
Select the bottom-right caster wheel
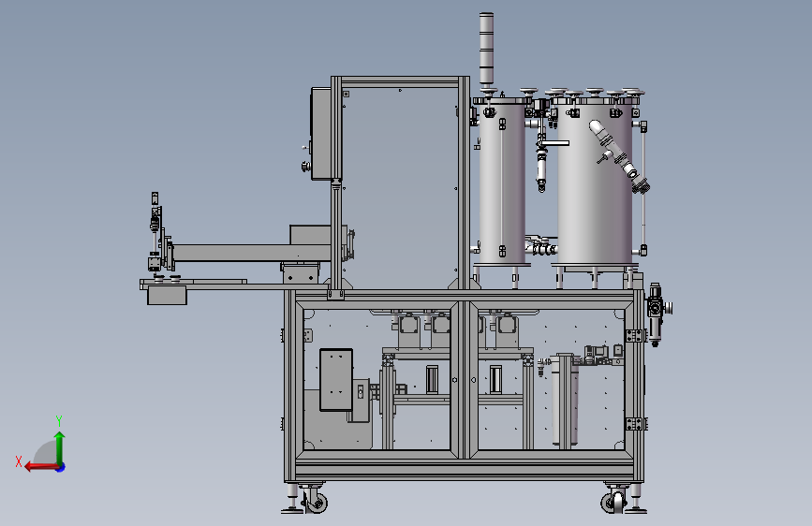point(613,500)
